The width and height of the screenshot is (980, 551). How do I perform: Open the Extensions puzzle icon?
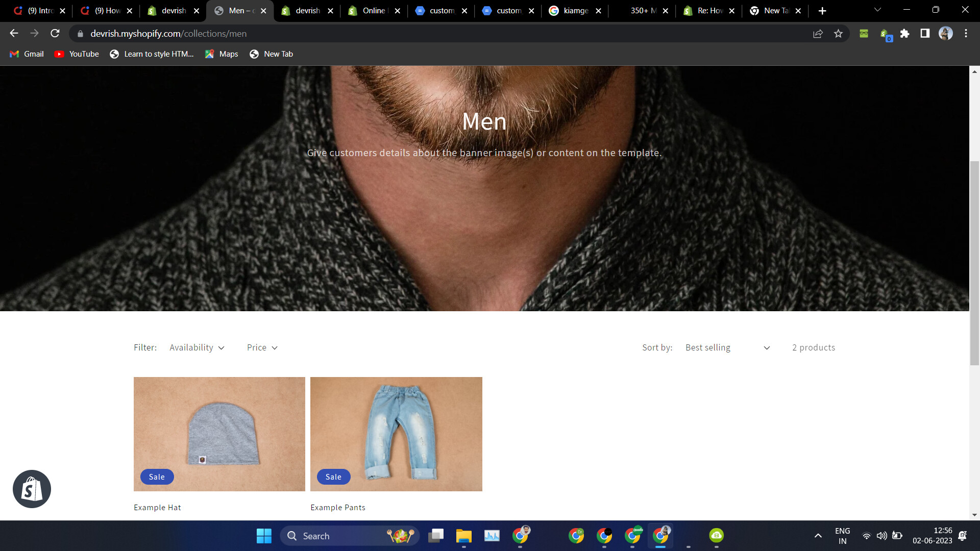[x=904, y=34]
